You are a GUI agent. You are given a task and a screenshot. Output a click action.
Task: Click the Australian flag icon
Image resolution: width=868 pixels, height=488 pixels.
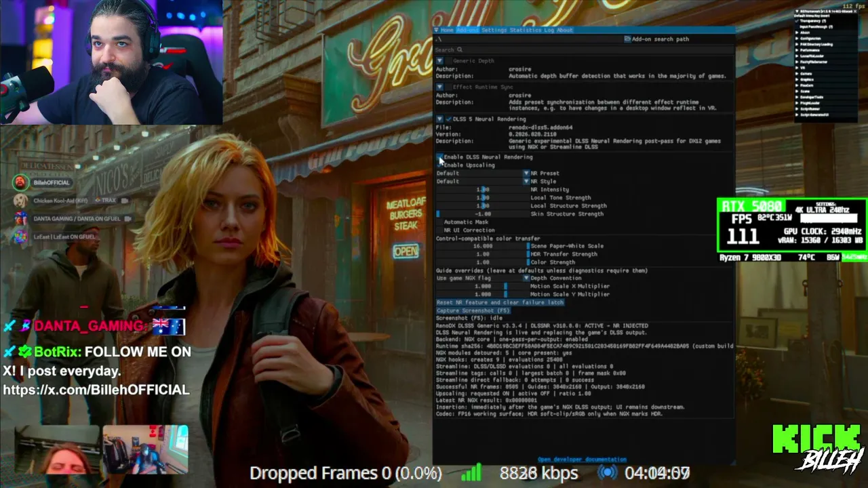[169, 327]
